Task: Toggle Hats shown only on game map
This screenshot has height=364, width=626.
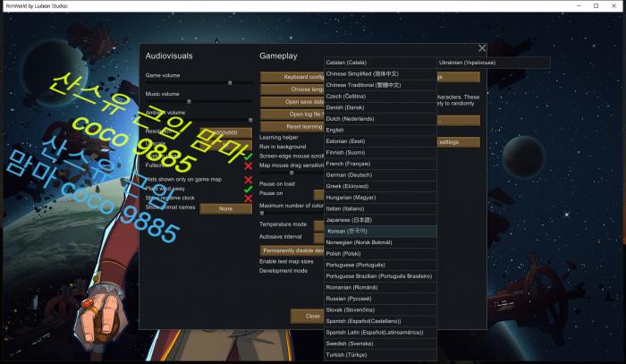Action: pos(249,180)
